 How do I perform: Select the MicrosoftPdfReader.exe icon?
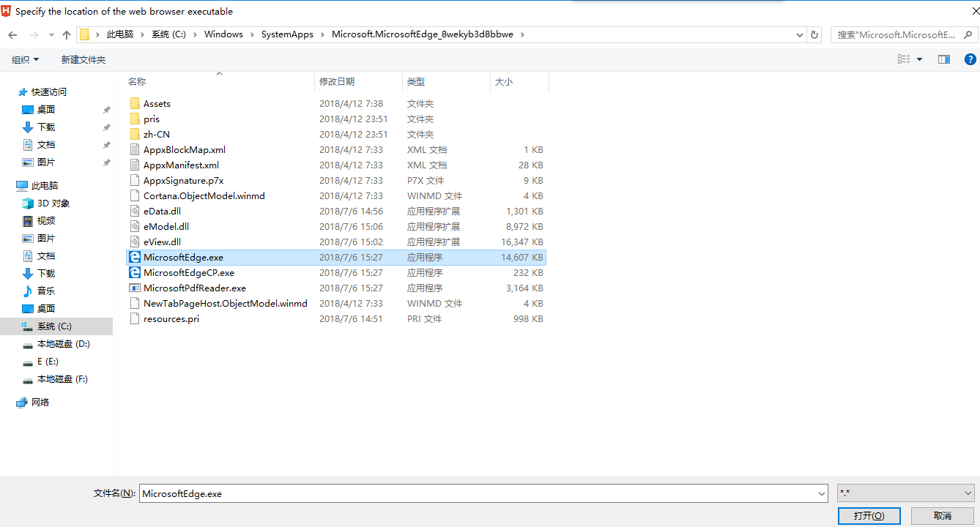134,288
